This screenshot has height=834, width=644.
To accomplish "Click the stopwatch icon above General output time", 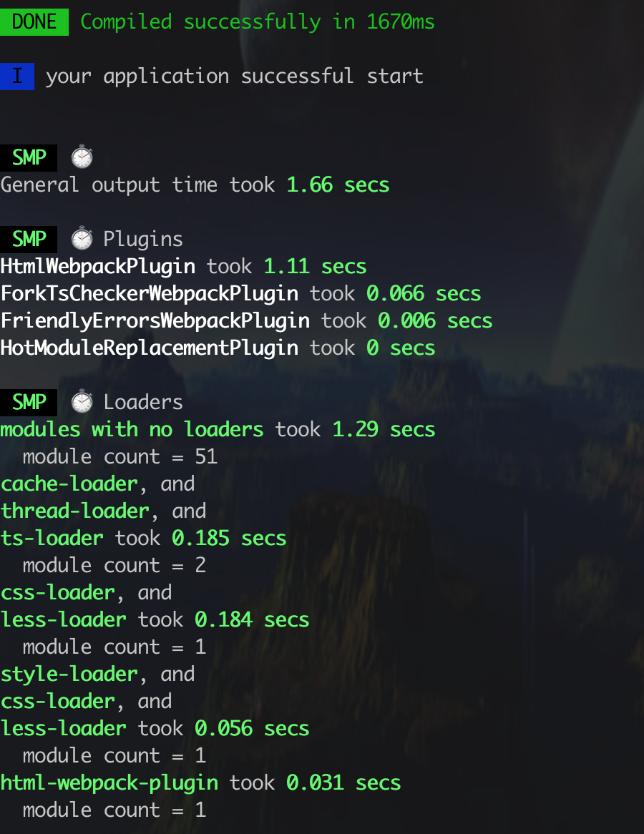I will pos(82,157).
